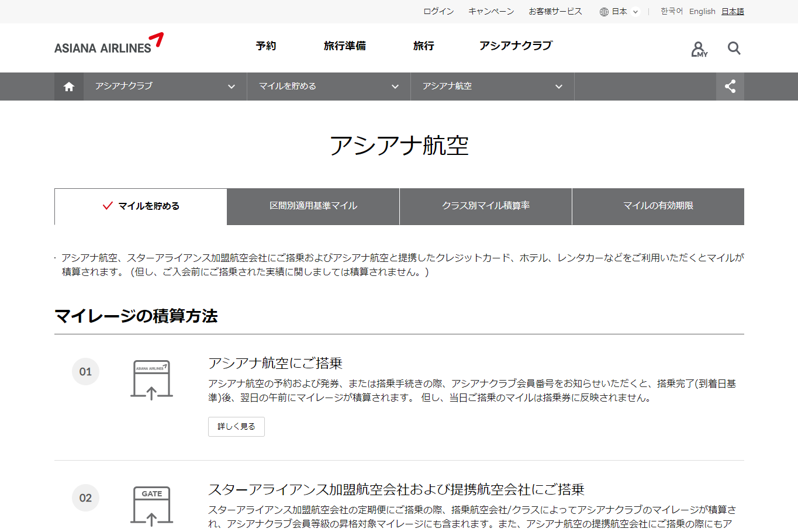Switch to マイルの有効期限 tab
Image resolution: width=798 pixels, height=532 pixels.
pos(658,206)
